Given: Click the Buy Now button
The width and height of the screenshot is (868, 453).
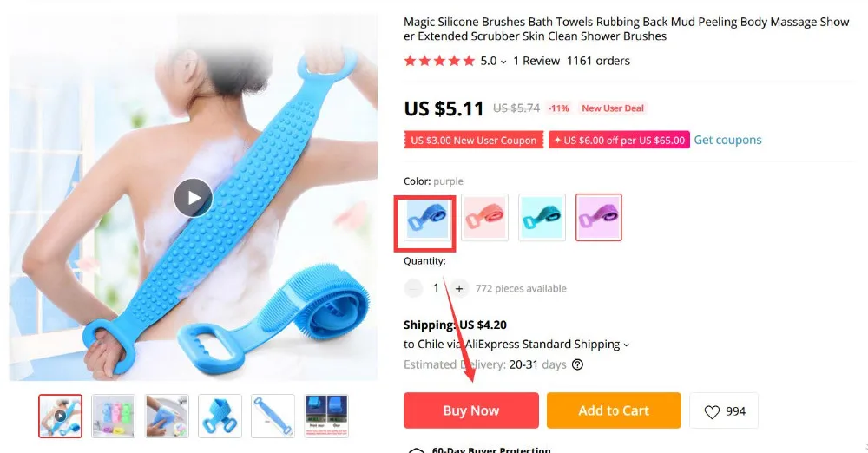Looking at the screenshot, I should click(x=471, y=410).
